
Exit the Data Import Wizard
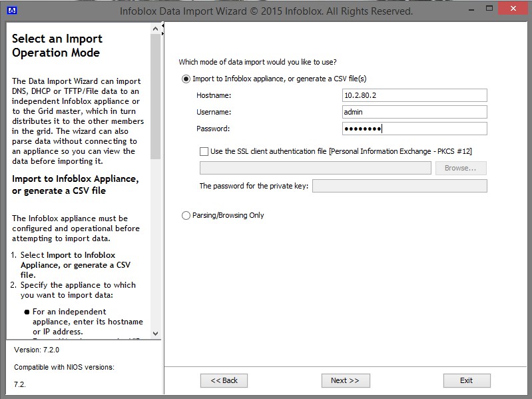466,380
